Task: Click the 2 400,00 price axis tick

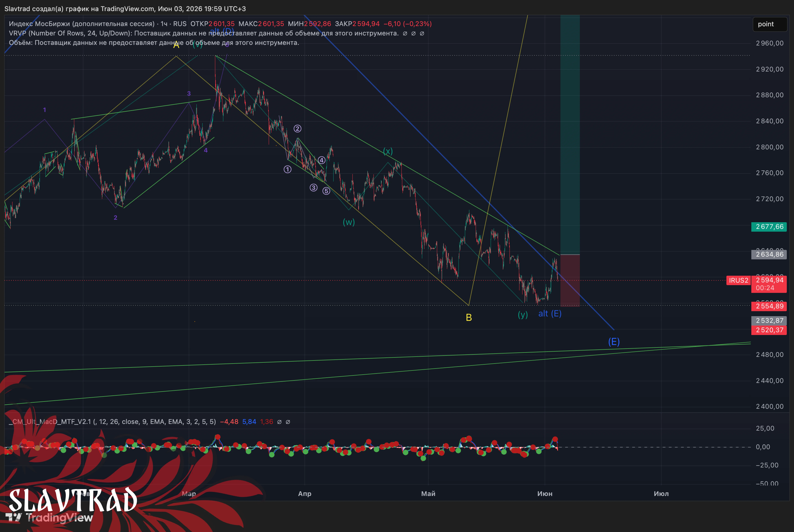Action: (x=770, y=406)
